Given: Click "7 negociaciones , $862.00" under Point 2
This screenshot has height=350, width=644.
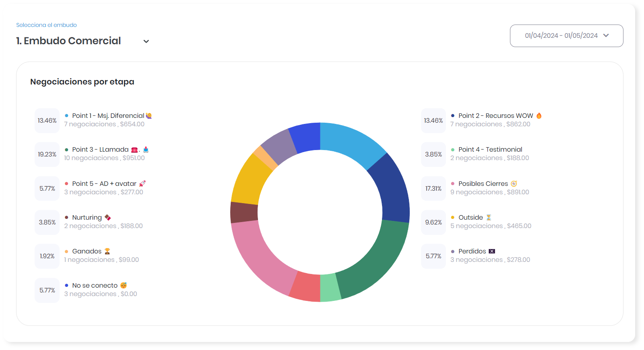Looking at the screenshot, I should 490,124.
